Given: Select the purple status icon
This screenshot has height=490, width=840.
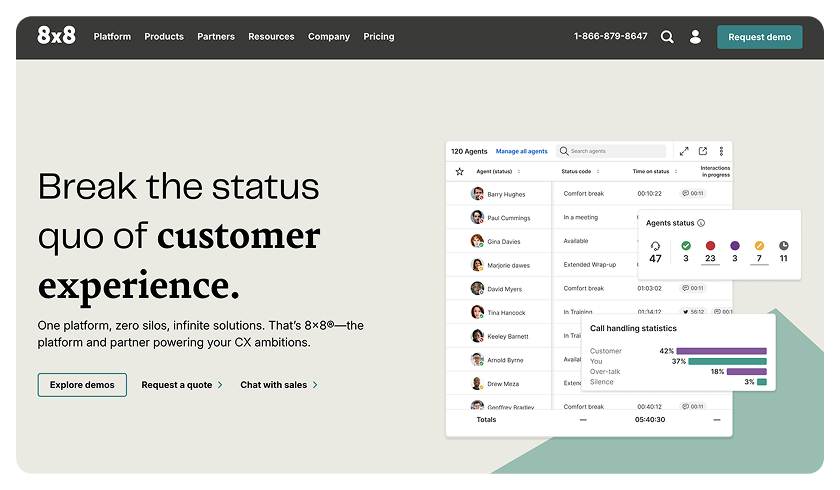Looking at the screenshot, I should click(x=735, y=246).
